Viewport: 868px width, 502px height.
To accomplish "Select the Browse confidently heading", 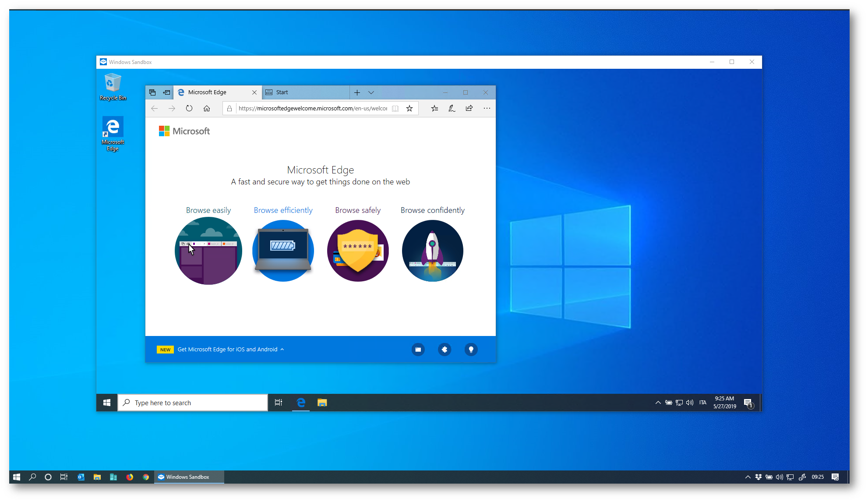I will (x=433, y=210).
